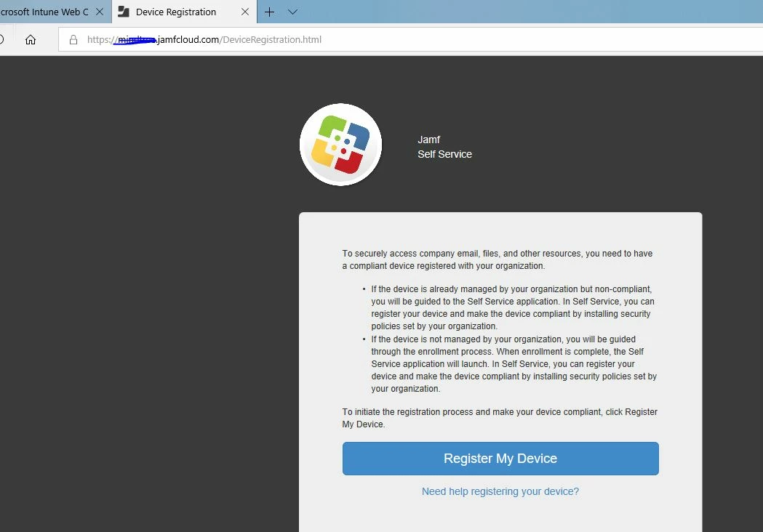Click bullet 'If the device is already managed'

coord(513,307)
